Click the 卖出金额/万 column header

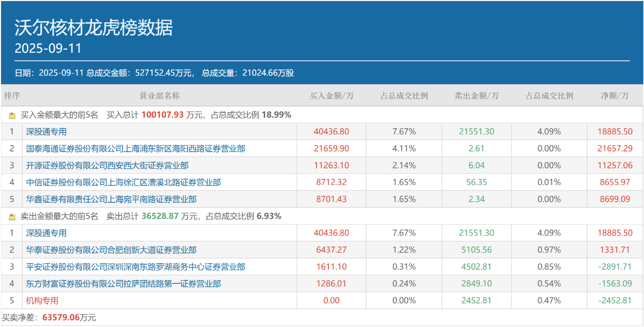click(476, 95)
